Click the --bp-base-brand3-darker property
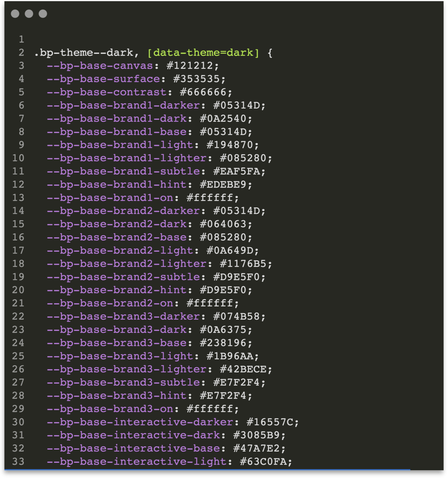This screenshot has width=448, height=478. pyautogui.click(x=123, y=317)
